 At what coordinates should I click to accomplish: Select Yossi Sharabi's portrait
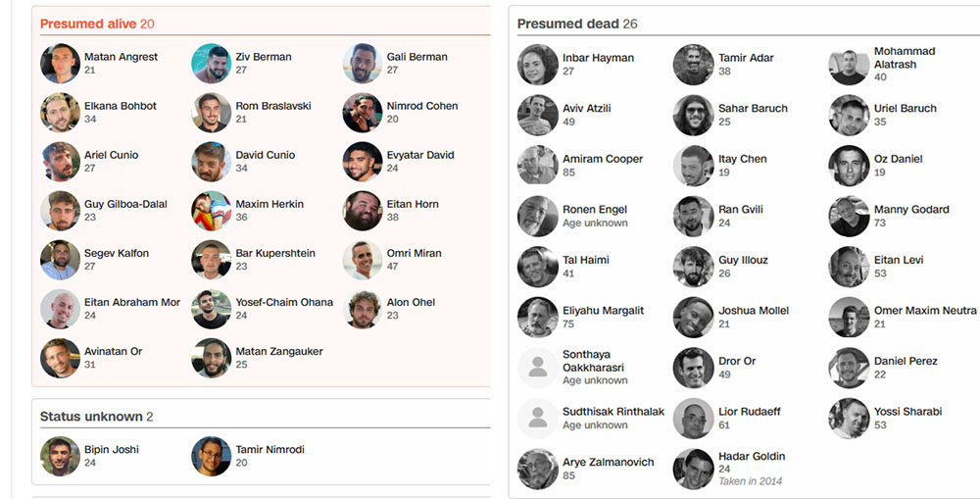(849, 419)
